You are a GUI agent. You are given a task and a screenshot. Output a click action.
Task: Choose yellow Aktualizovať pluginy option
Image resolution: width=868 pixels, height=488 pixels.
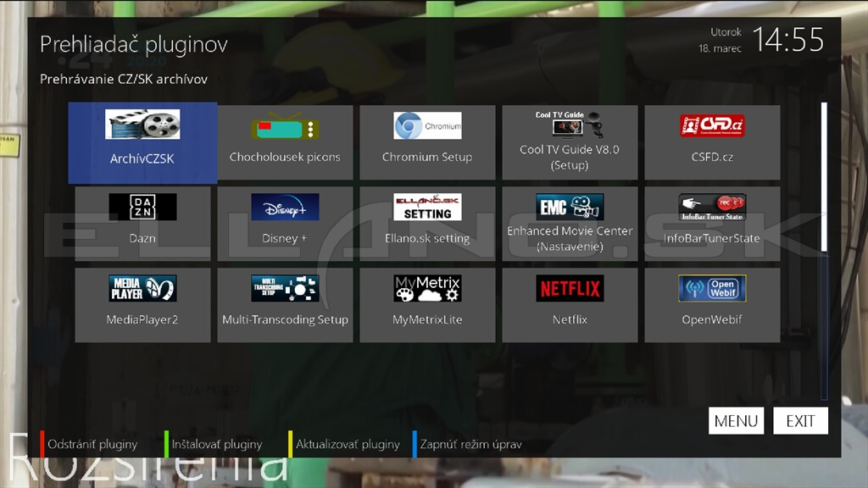(344, 444)
